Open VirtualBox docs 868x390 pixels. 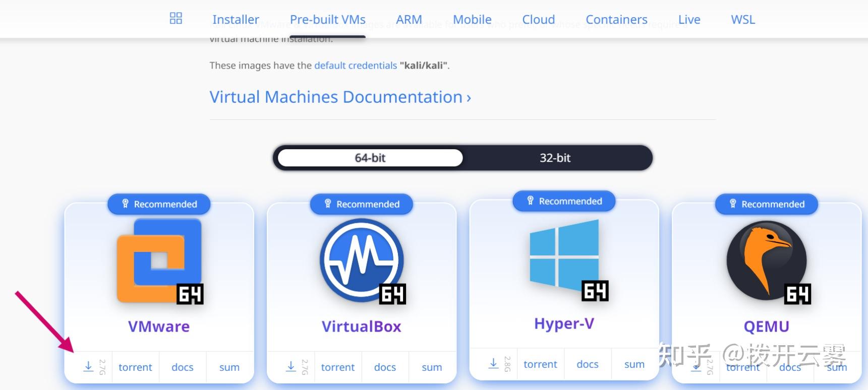point(385,367)
